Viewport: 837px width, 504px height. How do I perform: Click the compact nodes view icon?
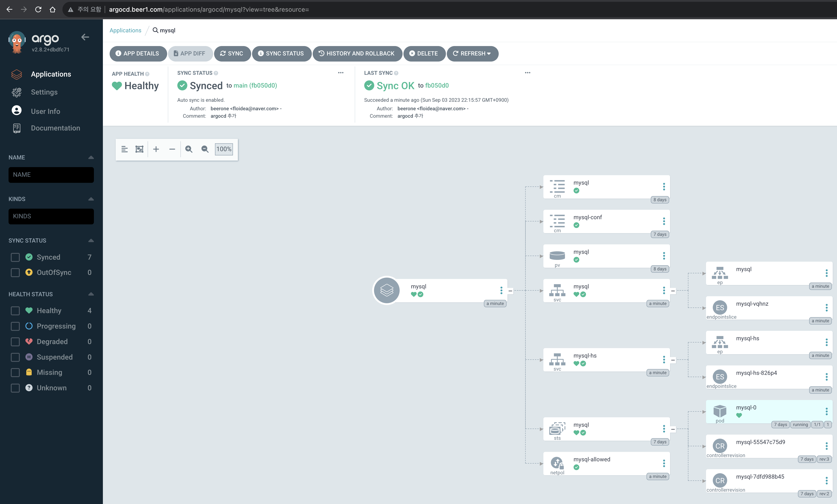(x=124, y=149)
